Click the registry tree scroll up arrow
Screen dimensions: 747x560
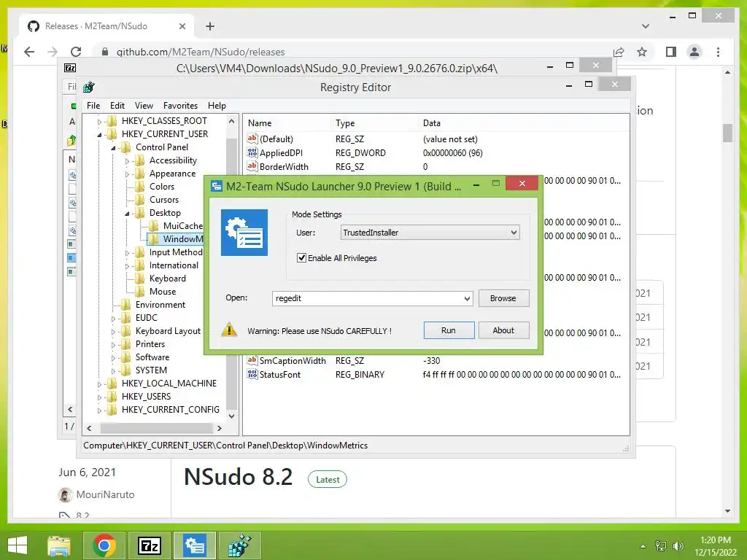[231, 122]
